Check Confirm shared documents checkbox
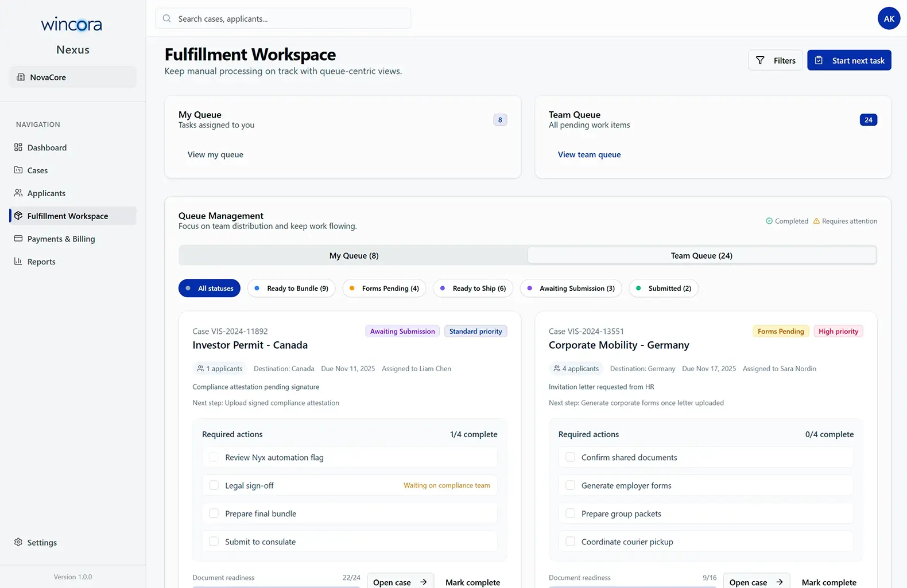907x588 pixels. 570,457
